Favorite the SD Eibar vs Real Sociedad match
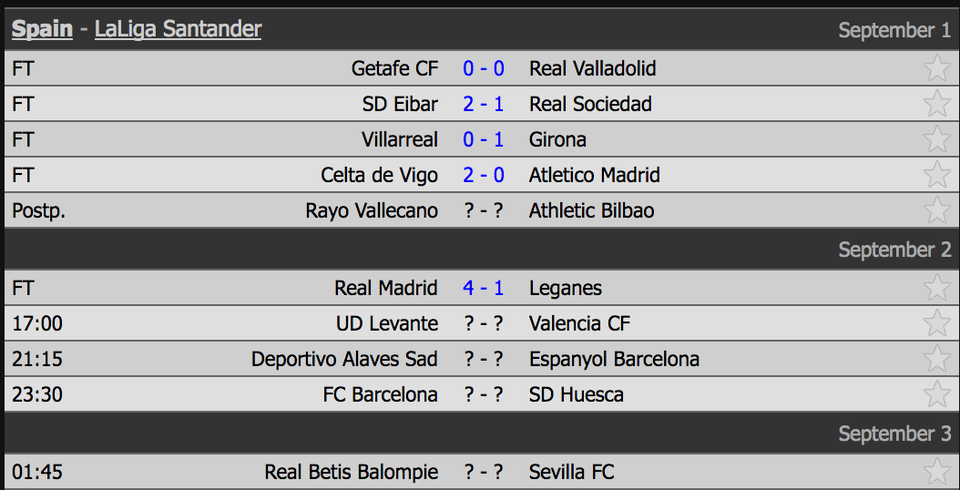 click(936, 103)
